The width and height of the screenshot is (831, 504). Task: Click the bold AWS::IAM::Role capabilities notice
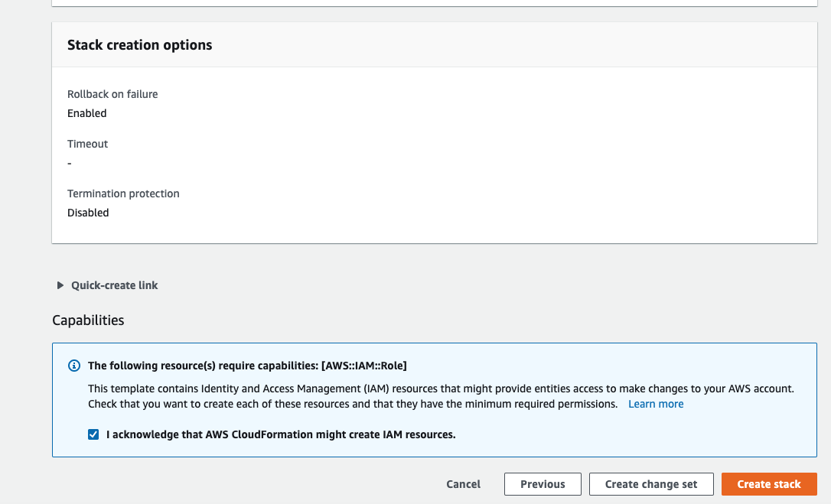[253, 366]
